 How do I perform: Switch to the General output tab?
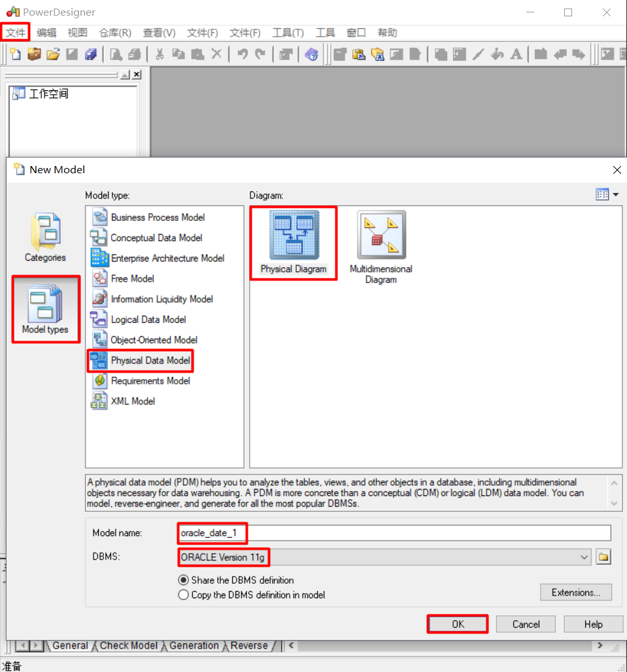coord(71,645)
